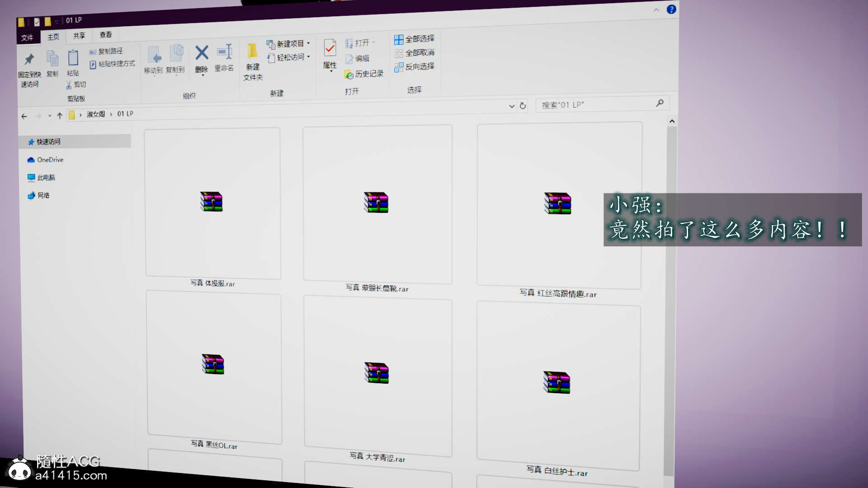Viewport: 868px width, 488px height.
Task: Click the Delete (删除) ribbon icon
Action: tap(202, 53)
